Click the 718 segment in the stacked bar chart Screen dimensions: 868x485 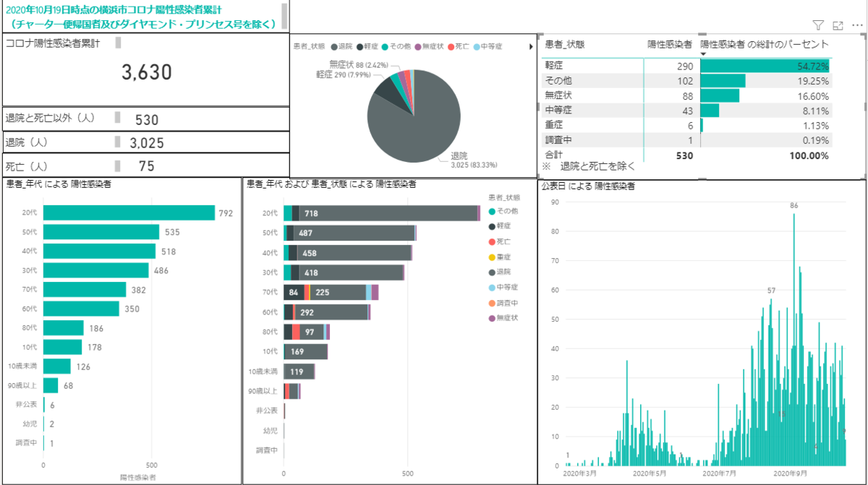coord(388,213)
